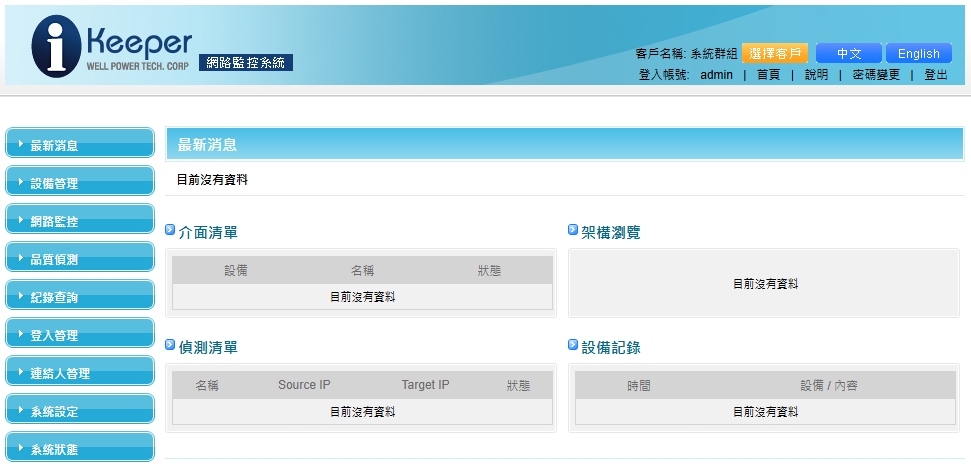
Task: Go to 系統設定 in the sidebar
Action: click(x=80, y=411)
